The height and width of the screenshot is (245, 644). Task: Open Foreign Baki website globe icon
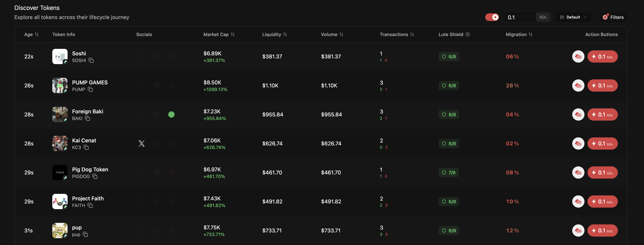click(171, 114)
